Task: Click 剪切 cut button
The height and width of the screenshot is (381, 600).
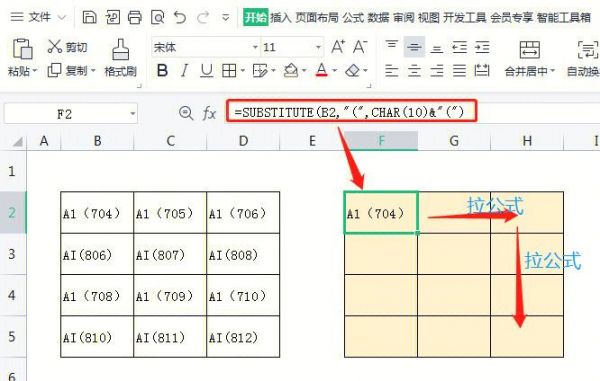Action: [x=67, y=47]
